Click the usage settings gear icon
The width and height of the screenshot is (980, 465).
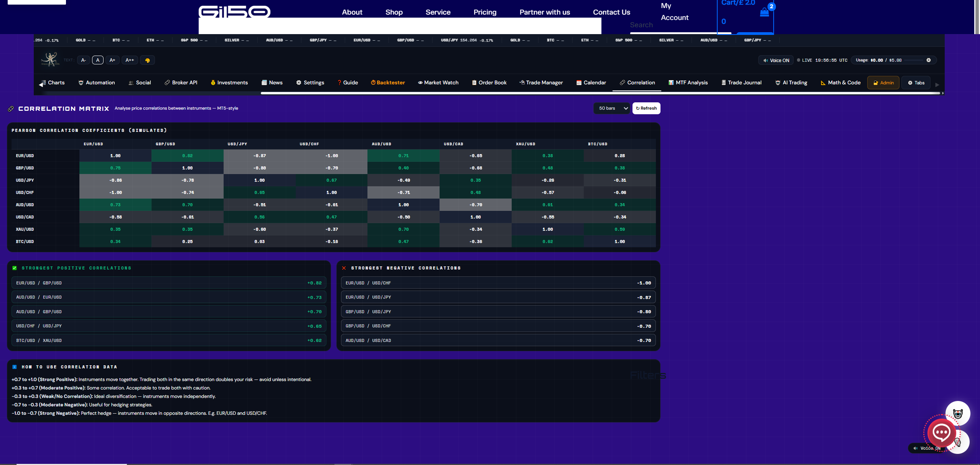928,60
